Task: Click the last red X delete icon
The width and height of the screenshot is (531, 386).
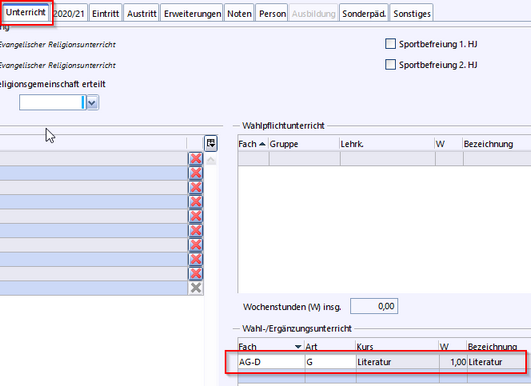Action: point(196,274)
